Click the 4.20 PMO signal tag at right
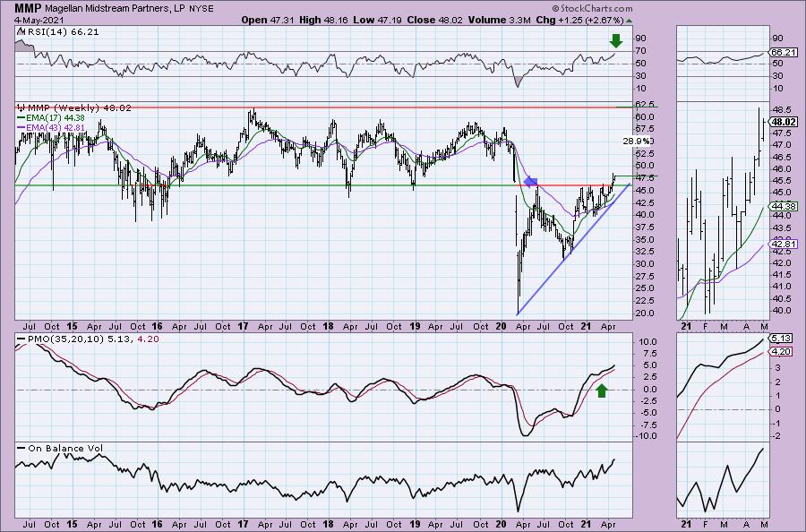806x532 pixels. pos(781,352)
